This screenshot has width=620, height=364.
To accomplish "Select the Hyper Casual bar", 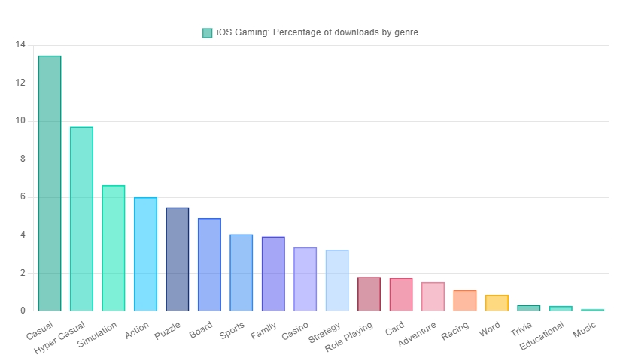I will [x=81, y=218].
